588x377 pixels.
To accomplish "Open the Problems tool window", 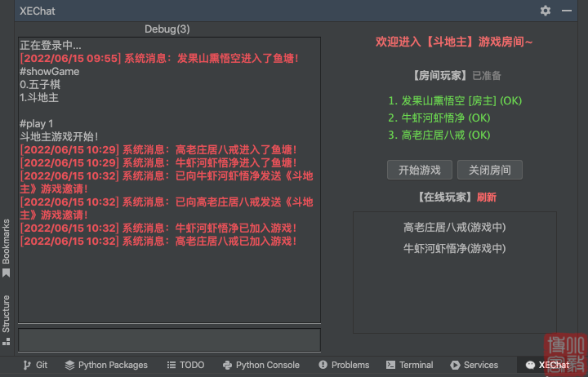I will 344,365.
